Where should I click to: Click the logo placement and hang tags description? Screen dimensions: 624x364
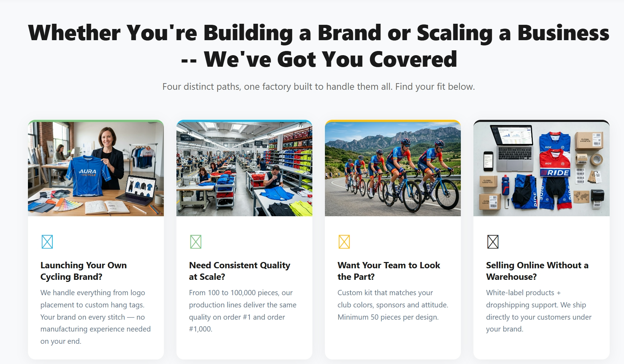[x=95, y=317]
